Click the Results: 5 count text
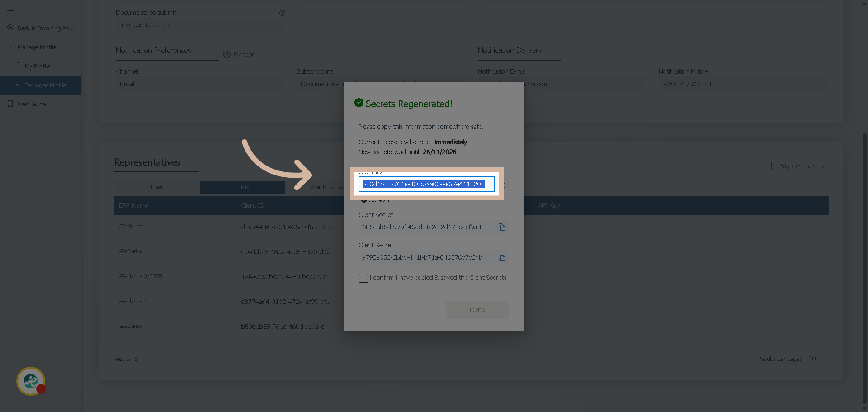 click(126, 359)
